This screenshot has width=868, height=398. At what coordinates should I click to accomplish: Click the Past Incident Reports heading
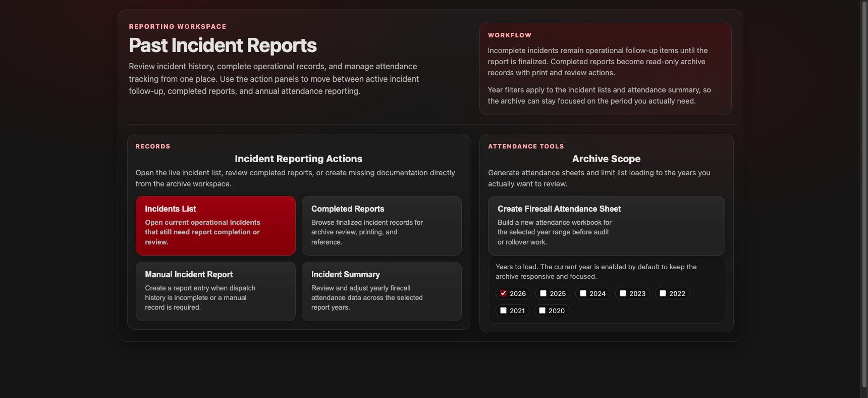223,45
